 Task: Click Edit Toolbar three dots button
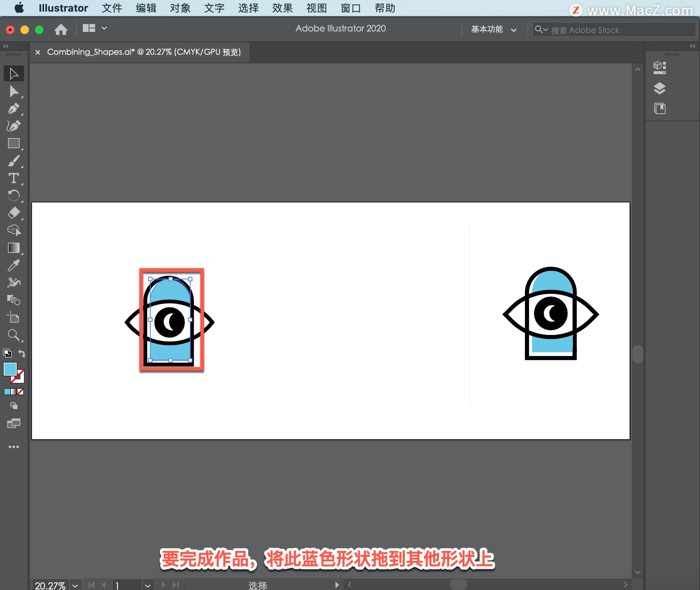click(x=13, y=447)
